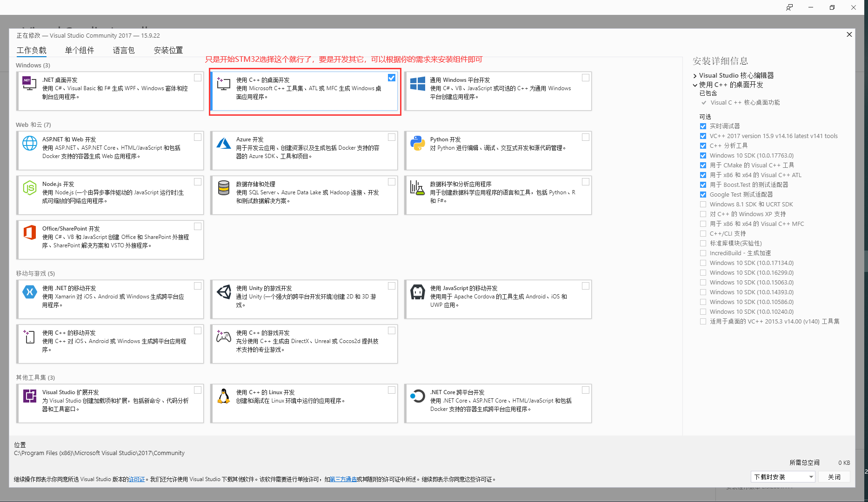This screenshot has width=868, height=502.
Task: Click the Visual C++ 核心桌面功能 included item
Action: [745, 103]
